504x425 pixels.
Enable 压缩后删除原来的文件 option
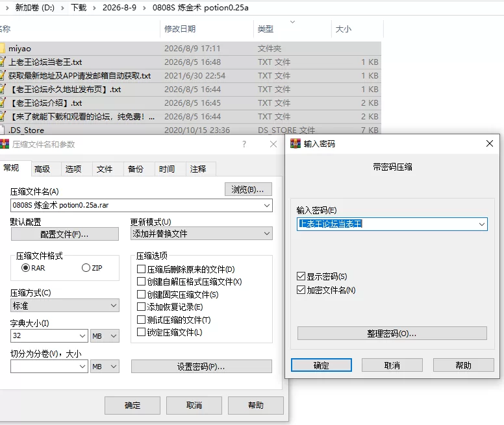click(141, 269)
